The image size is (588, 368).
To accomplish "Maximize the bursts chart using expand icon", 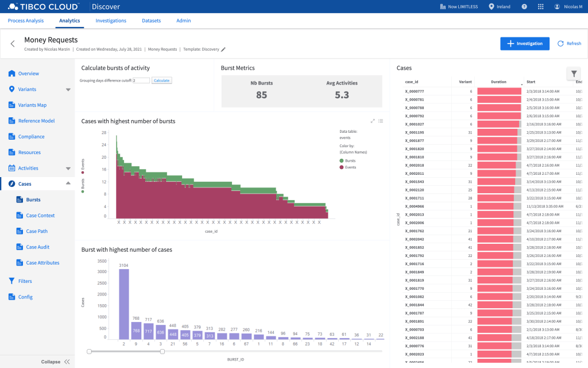I will point(373,121).
